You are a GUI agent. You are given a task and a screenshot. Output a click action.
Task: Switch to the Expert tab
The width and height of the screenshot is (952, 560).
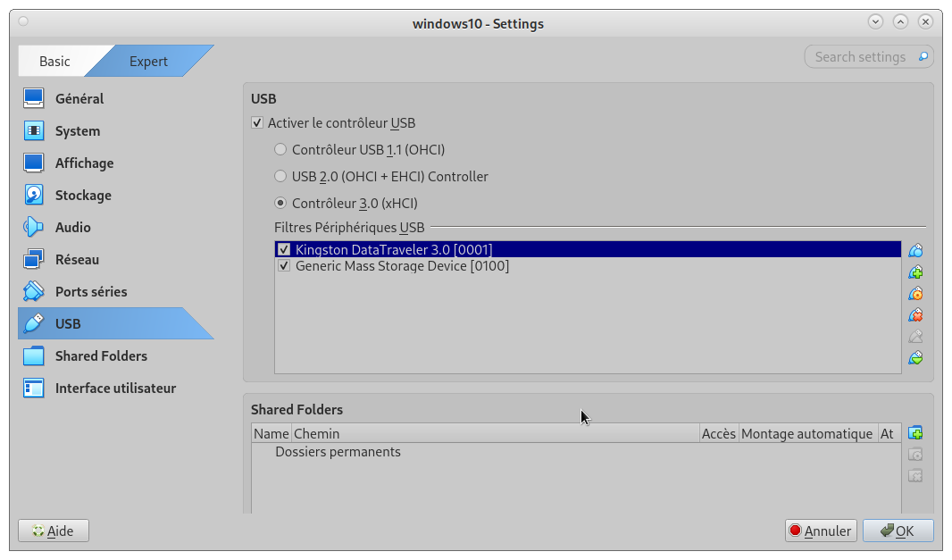(x=148, y=62)
